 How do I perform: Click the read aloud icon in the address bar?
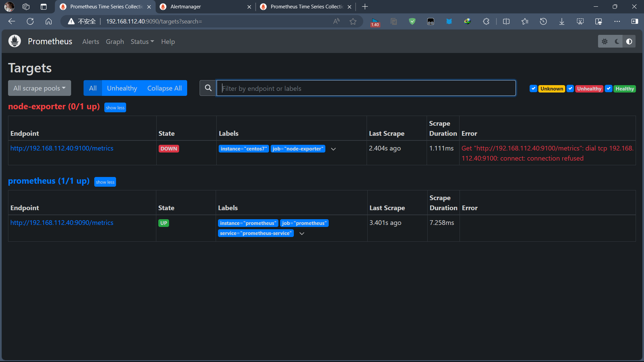point(336,21)
